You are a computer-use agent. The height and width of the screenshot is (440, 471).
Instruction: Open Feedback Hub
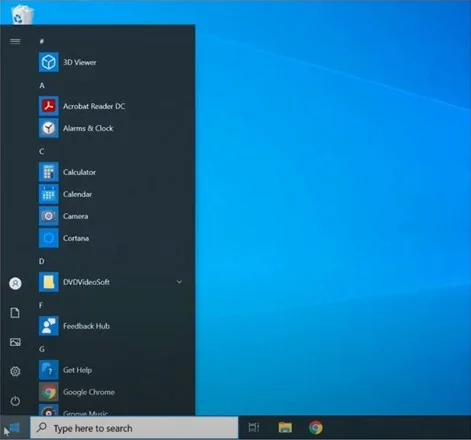point(112,326)
